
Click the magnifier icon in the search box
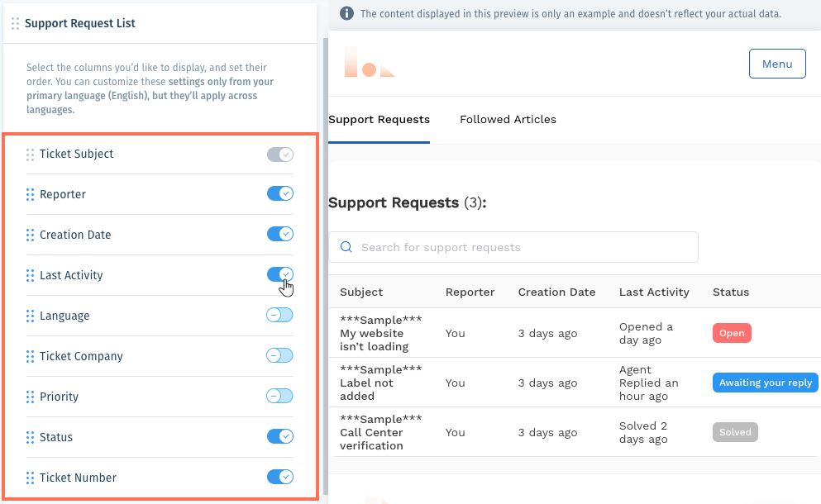pyautogui.click(x=346, y=247)
